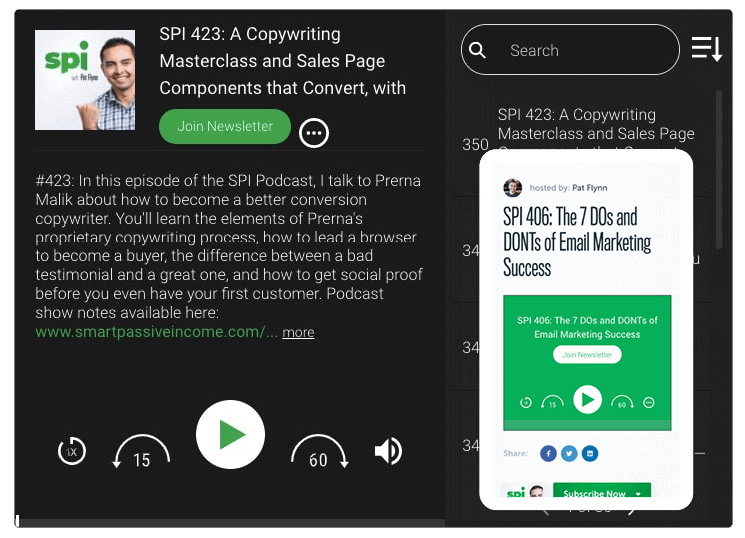Open the www.smartpassiveincome.com show notes link
The width and height of the screenshot is (745, 538).
[x=156, y=332]
